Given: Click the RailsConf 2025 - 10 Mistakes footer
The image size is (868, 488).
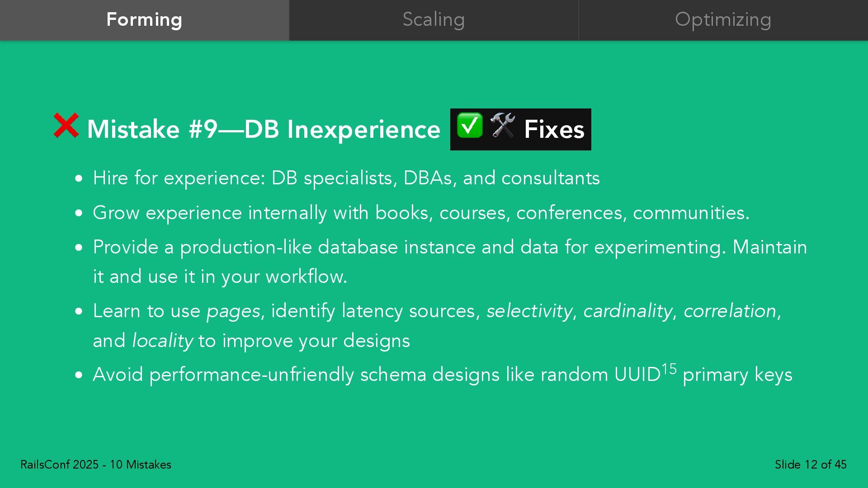Looking at the screenshot, I should (96, 465).
